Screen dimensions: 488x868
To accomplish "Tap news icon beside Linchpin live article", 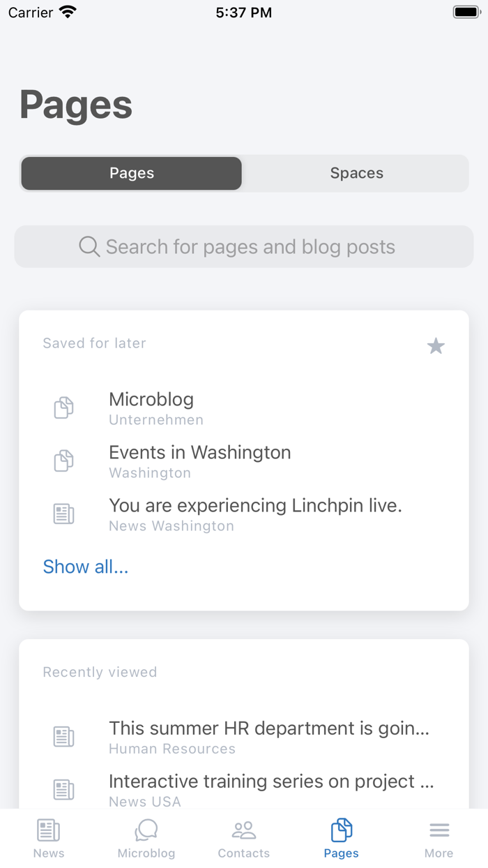I will coord(63,514).
